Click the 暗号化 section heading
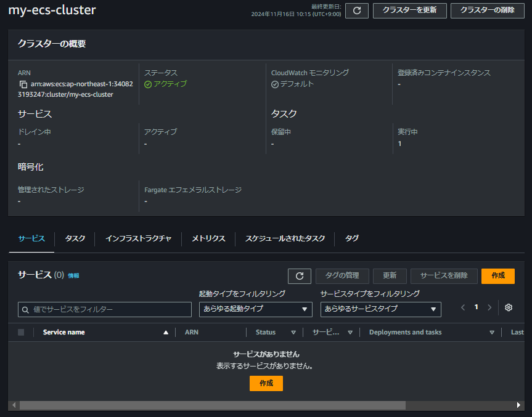This screenshot has width=532, height=417. [x=31, y=167]
